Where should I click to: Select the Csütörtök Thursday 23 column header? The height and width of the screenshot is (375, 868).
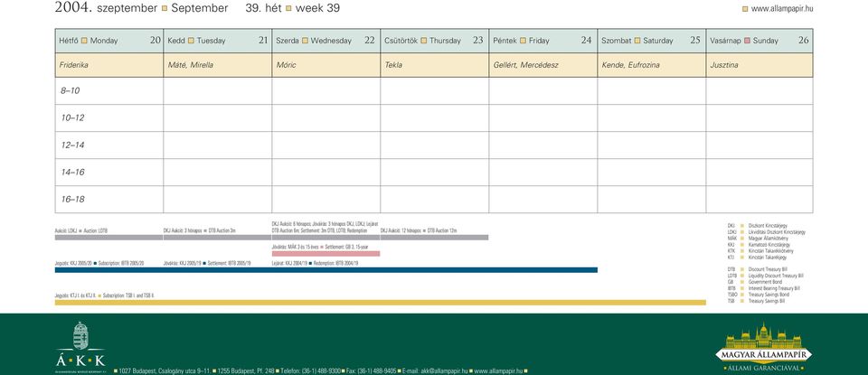click(435, 41)
